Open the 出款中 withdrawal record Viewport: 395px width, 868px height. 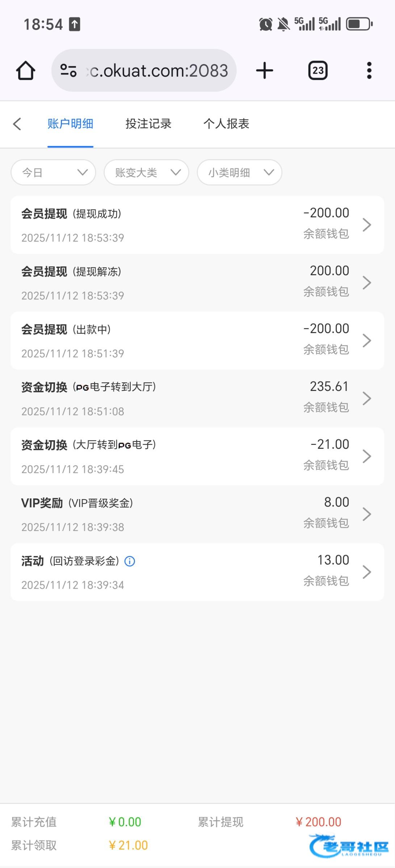tap(197, 341)
